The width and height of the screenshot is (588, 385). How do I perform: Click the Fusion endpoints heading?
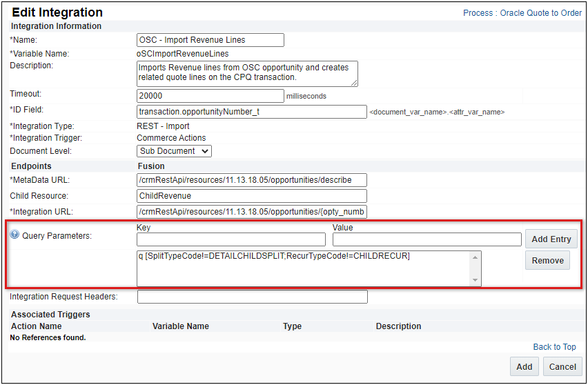pos(151,166)
